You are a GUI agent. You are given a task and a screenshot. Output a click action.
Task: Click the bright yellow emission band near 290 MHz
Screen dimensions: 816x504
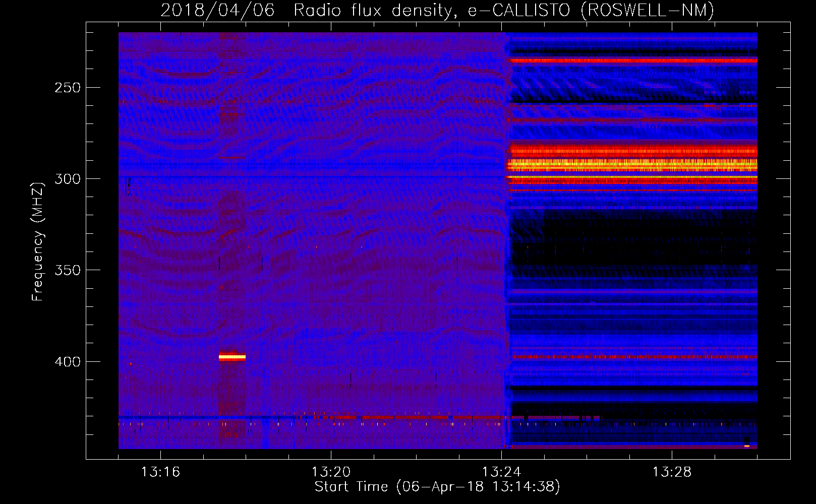coord(632,164)
